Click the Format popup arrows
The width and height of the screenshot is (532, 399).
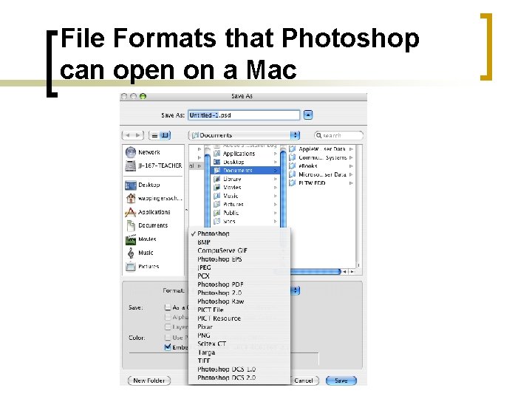pos(295,290)
